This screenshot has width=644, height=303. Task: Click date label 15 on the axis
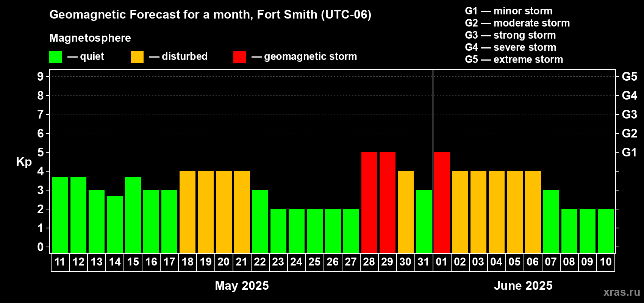pyautogui.click(x=133, y=262)
